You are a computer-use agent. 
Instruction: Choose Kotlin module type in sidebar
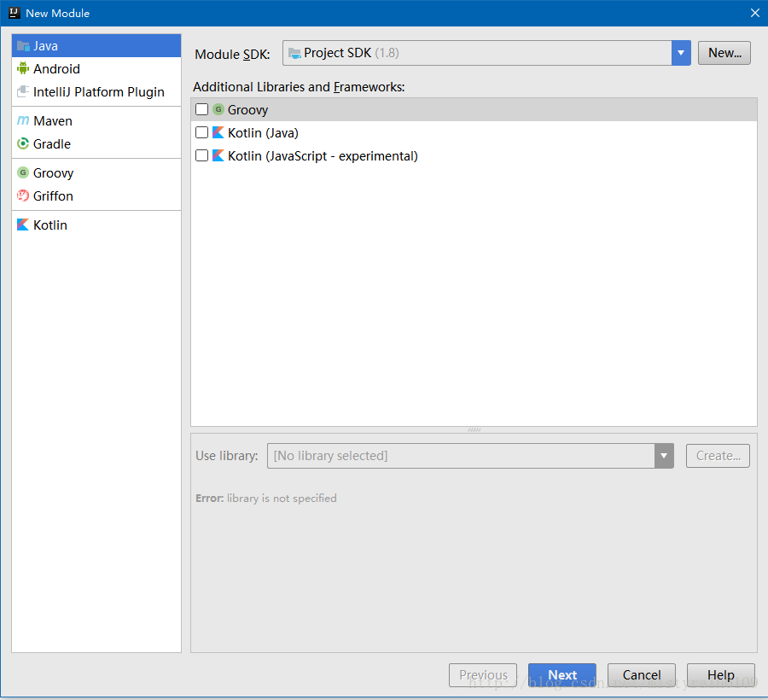[96, 225]
